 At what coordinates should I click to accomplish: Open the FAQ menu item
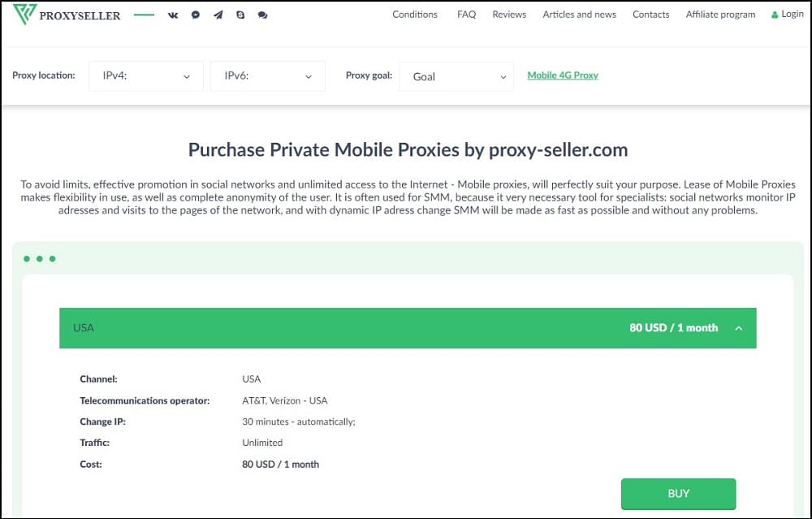tap(466, 15)
